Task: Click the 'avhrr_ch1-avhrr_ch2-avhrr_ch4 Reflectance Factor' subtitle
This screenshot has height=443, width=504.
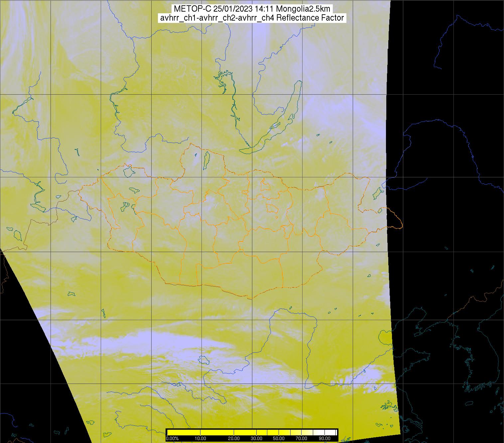Action: click(252, 18)
